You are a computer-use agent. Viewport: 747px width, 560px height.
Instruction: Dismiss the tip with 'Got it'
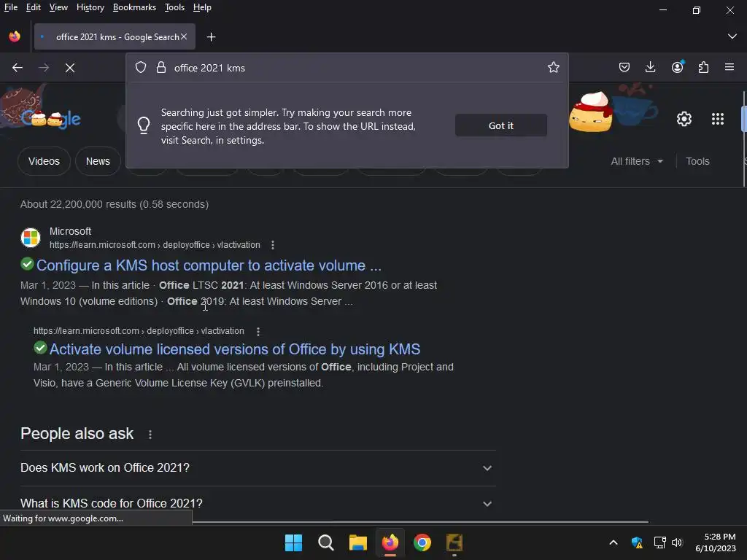500,125
